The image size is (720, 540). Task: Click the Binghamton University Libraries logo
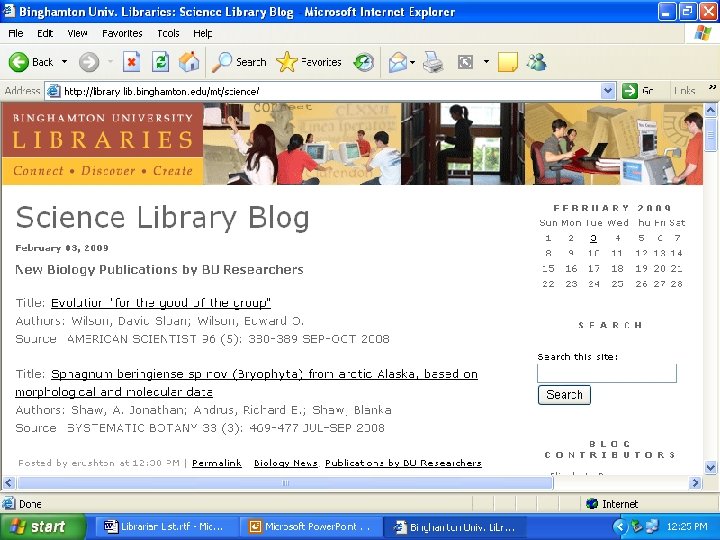[x=102, y=143]
